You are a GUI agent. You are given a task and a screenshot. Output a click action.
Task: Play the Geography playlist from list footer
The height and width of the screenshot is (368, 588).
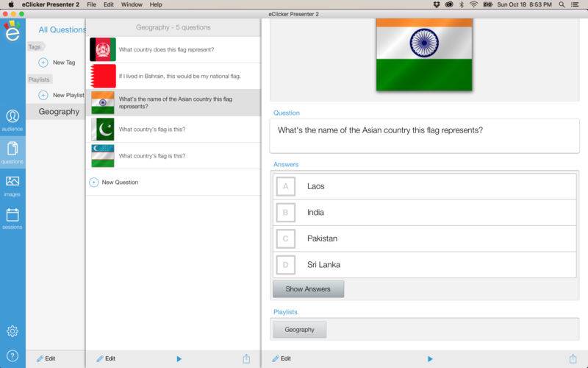click(x=179, y=359)
